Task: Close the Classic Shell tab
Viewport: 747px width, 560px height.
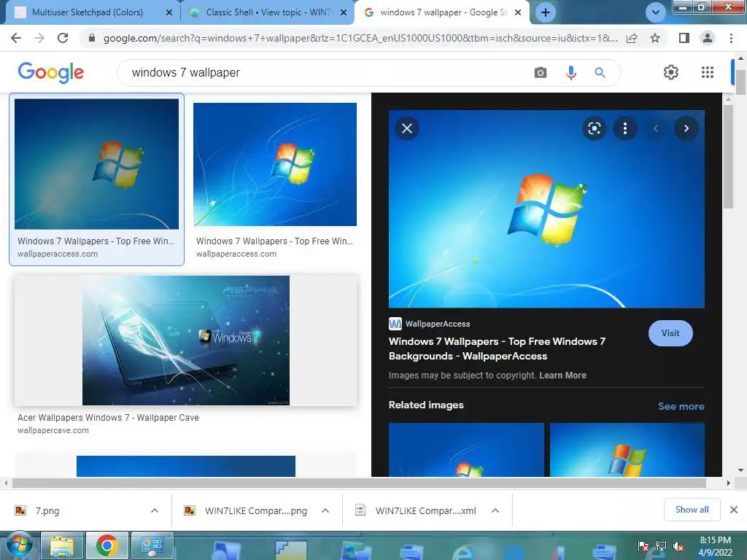Action: (x=344, y=12)
